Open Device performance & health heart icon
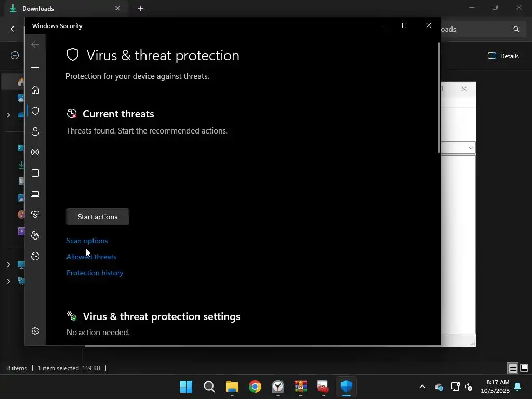This screenshot has height=399, width=532. point(35,215)
